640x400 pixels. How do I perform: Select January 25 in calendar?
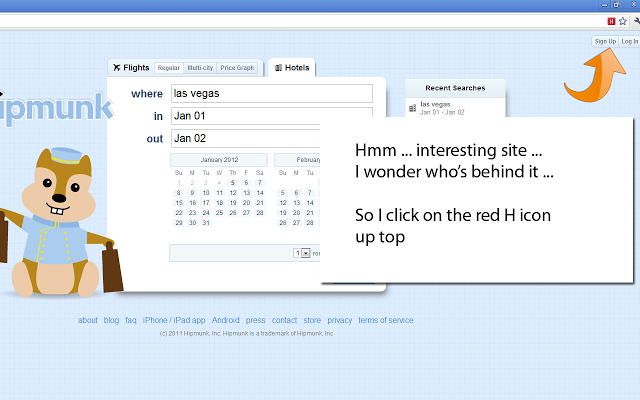(x=219, y=213)
